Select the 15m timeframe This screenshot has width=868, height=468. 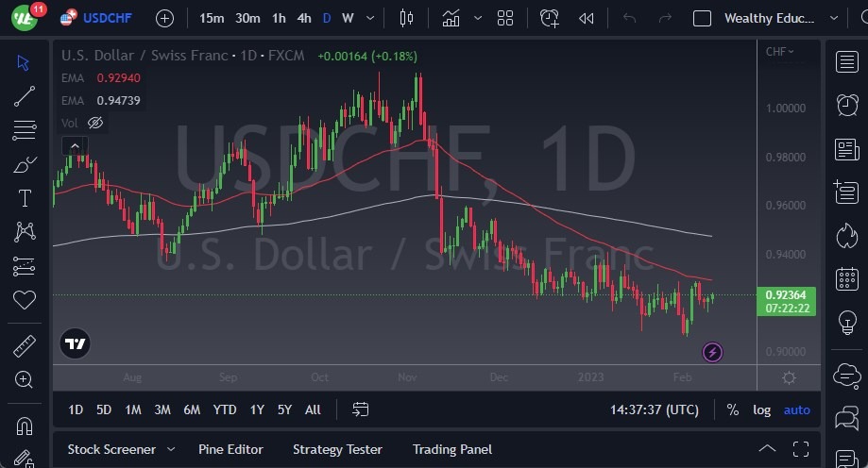[212, 18]
